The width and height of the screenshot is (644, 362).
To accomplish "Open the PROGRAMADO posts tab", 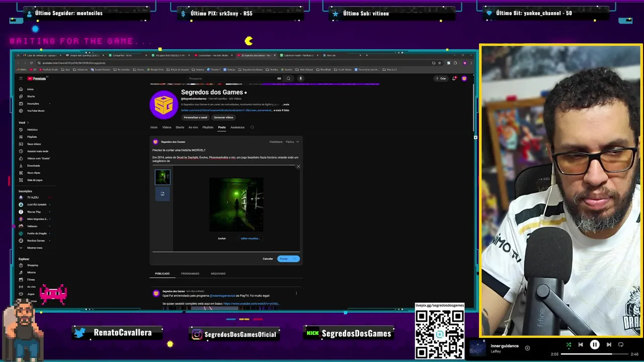I will pyautogui.click(x=190, y=274).
